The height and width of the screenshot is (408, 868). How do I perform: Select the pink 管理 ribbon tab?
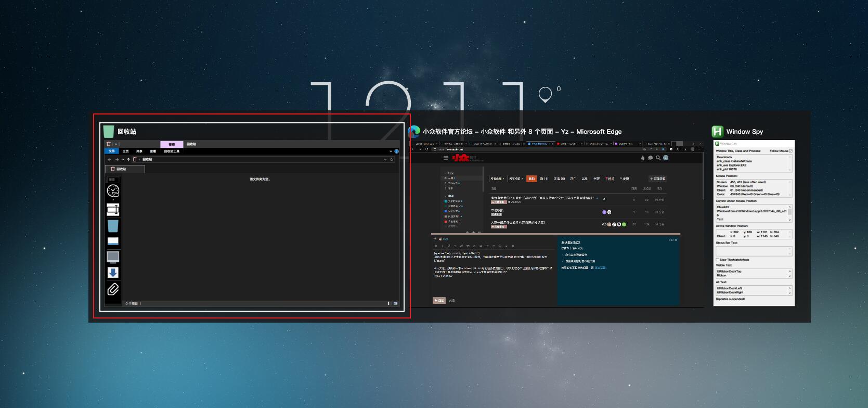coord(172,144)
